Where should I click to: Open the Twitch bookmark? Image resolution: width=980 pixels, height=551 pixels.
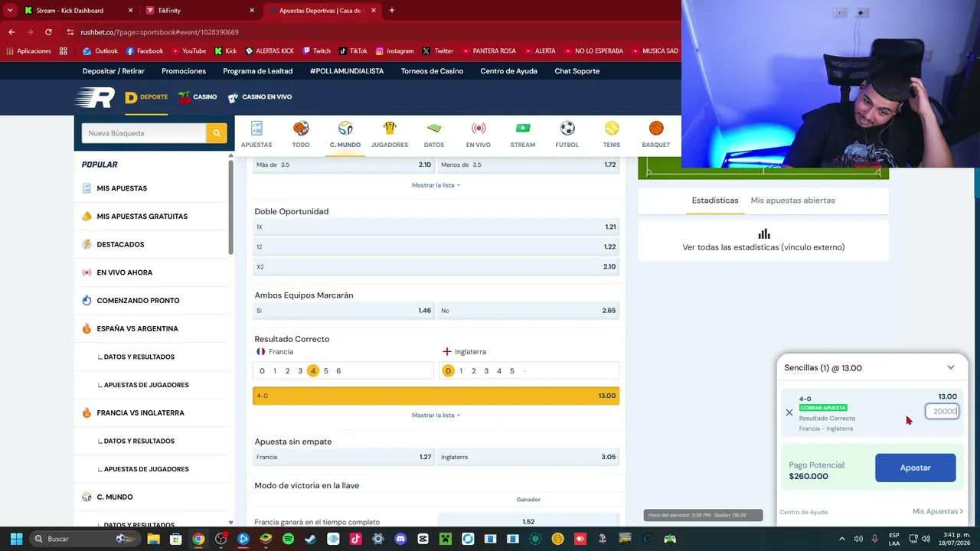[x=316, y=51]
